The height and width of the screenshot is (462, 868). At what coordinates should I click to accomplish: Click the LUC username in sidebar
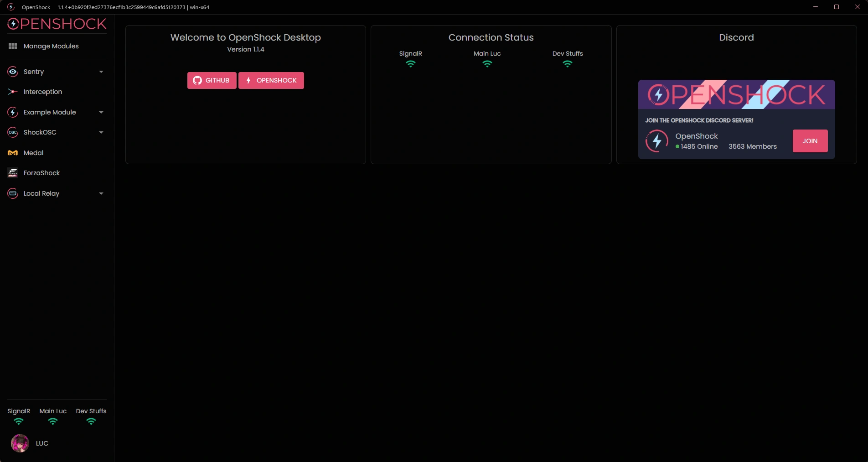[x=42, y=443]
